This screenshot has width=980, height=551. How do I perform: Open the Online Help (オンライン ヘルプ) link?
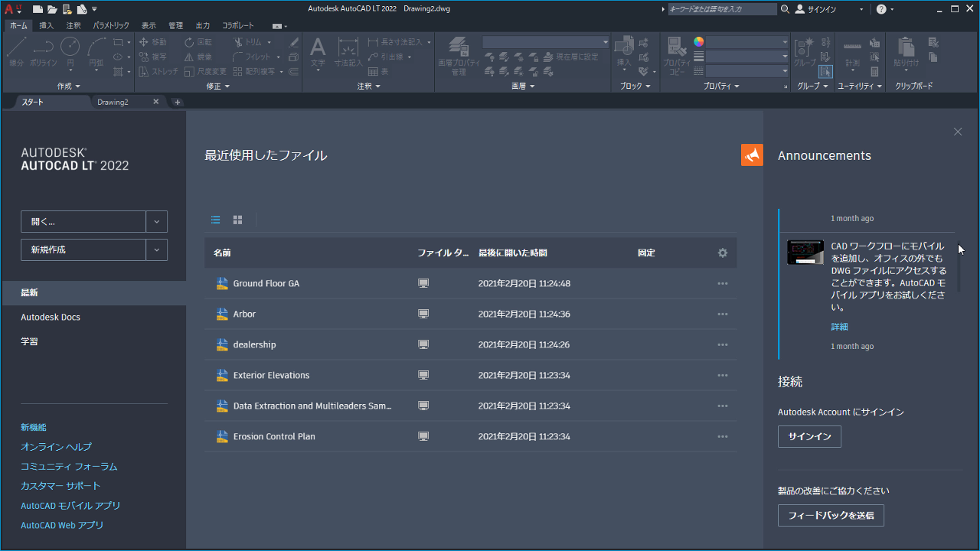tap(56, 447)
